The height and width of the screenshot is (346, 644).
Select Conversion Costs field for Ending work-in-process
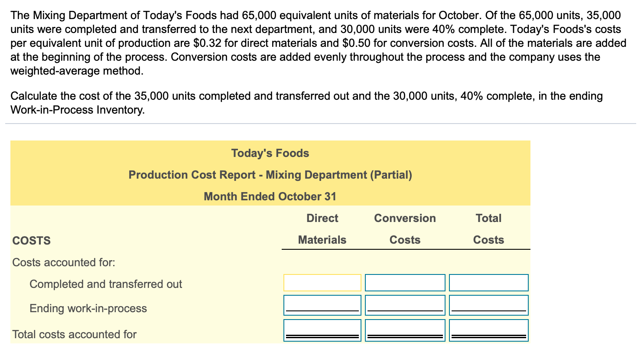click(x=405, y=305)
